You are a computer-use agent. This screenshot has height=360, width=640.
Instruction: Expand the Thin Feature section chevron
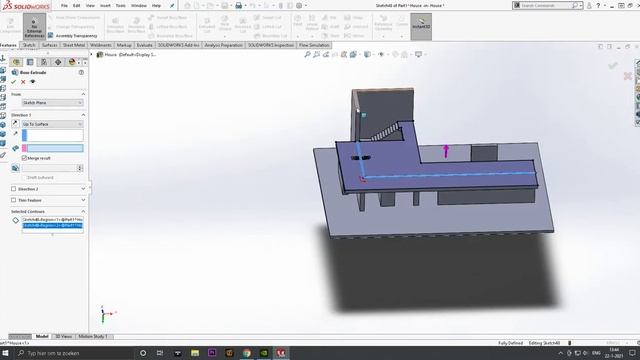(x=83, y=200)
